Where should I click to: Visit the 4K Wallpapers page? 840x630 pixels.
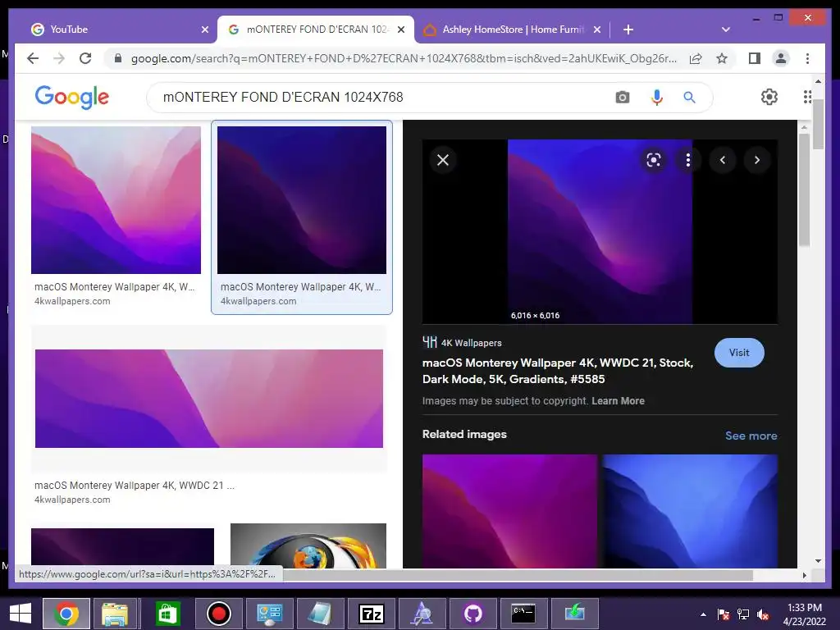(739, 353)
